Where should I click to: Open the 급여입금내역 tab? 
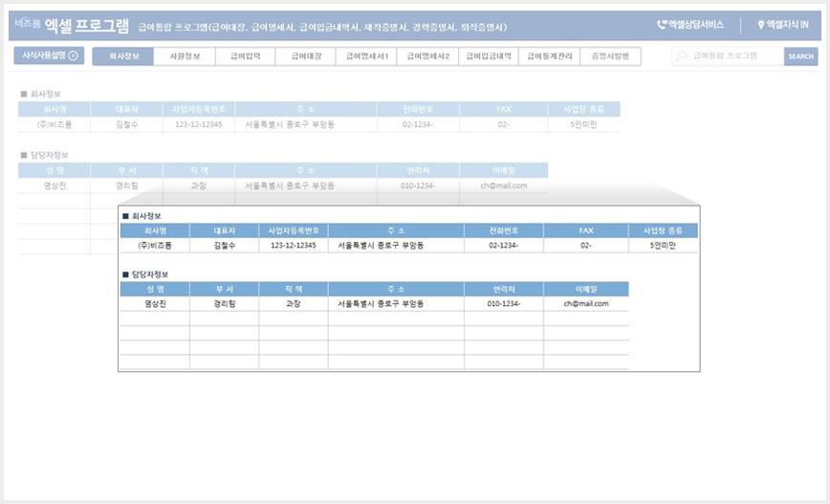click(x=489, y=56)
